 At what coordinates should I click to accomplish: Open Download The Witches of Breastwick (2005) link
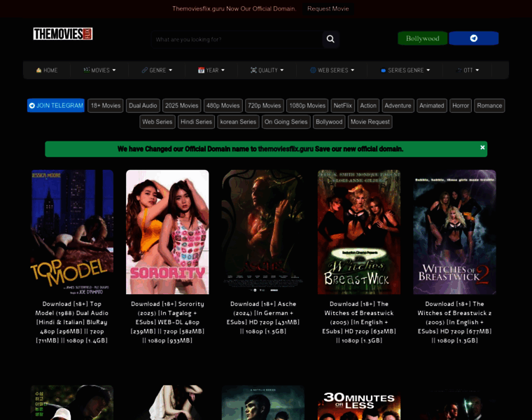pyautogui.click(x=359, y=322)
